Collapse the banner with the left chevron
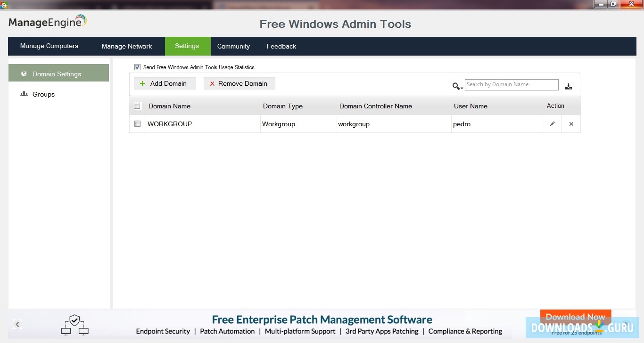Screen dimensions: 644x343 point(17,324)
